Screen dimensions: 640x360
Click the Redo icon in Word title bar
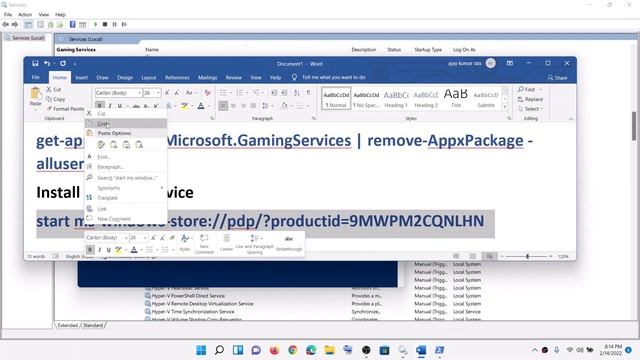pyautogui.click(x=63, y=64)
